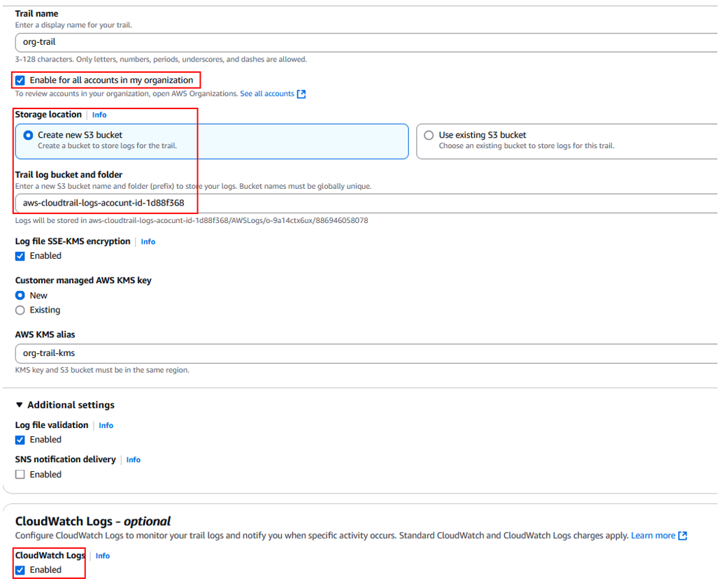Open the See all accounts link
This screenshot has height=588, width=723.
267,94
